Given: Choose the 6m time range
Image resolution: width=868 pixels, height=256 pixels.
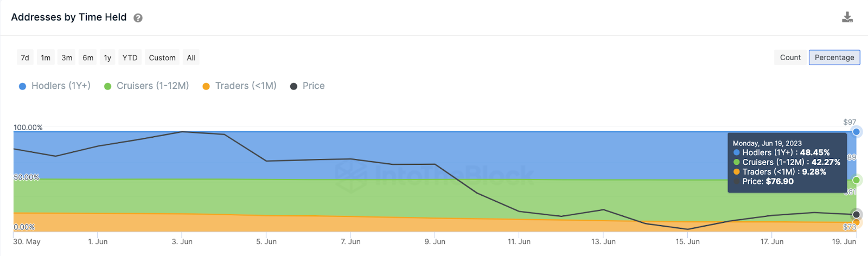Looking at the screenshot, I should click(x=88, y=57).
